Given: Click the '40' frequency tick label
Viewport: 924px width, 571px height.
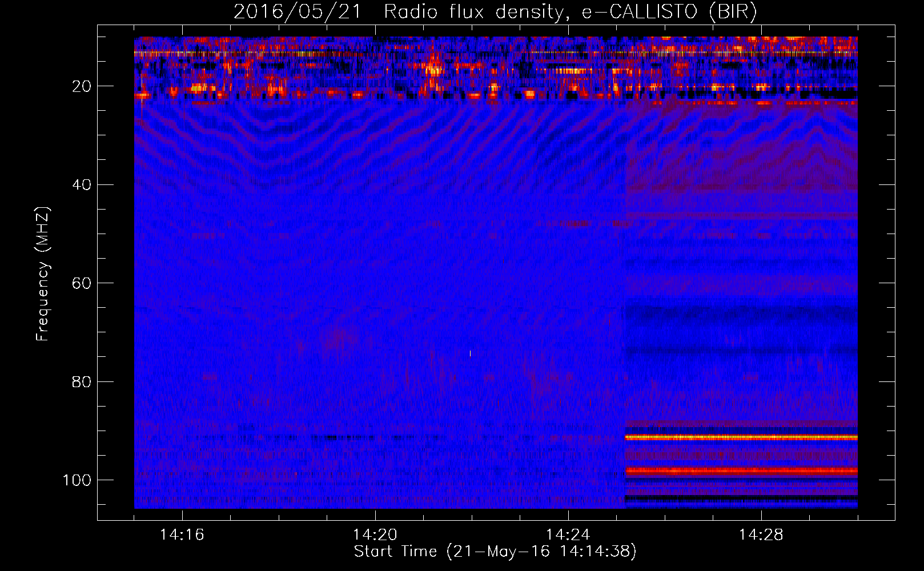Looking at the screenshot, I should point(81,185).
